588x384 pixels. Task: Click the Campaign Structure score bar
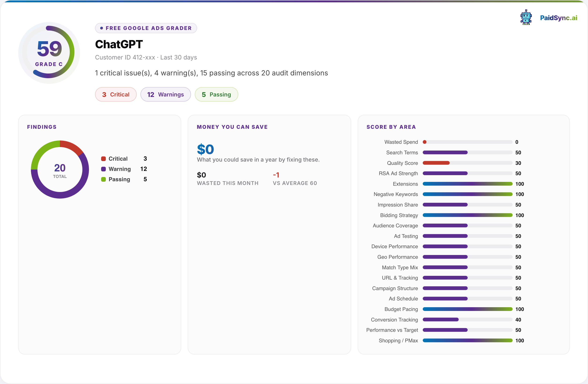click(x=467, y=288)
